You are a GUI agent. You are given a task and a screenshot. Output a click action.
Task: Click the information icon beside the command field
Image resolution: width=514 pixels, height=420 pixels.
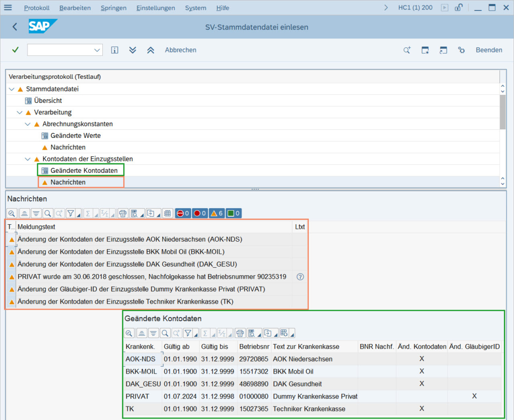point(114,50)
